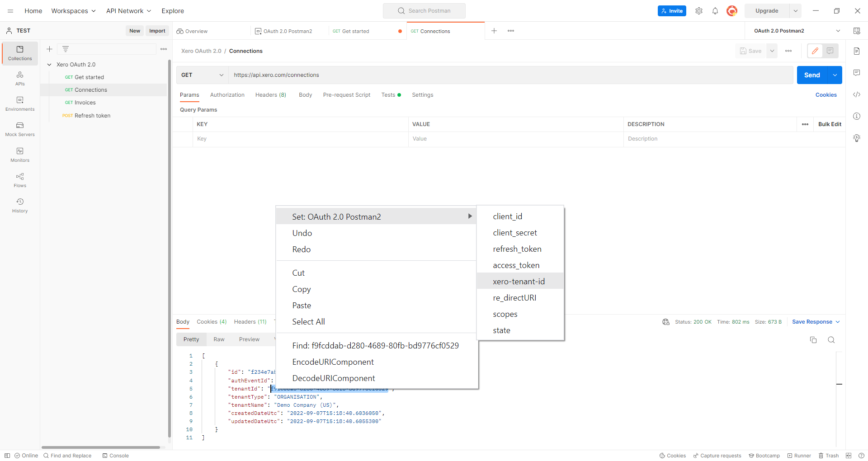
Task: Toggle the Online status indicator
Action: tap(26, 456)
